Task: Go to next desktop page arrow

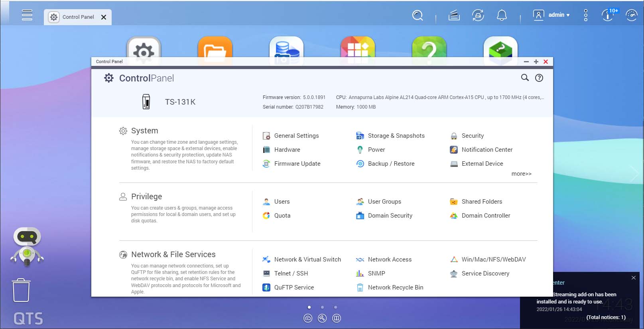Action: click(x=635, y=174)
